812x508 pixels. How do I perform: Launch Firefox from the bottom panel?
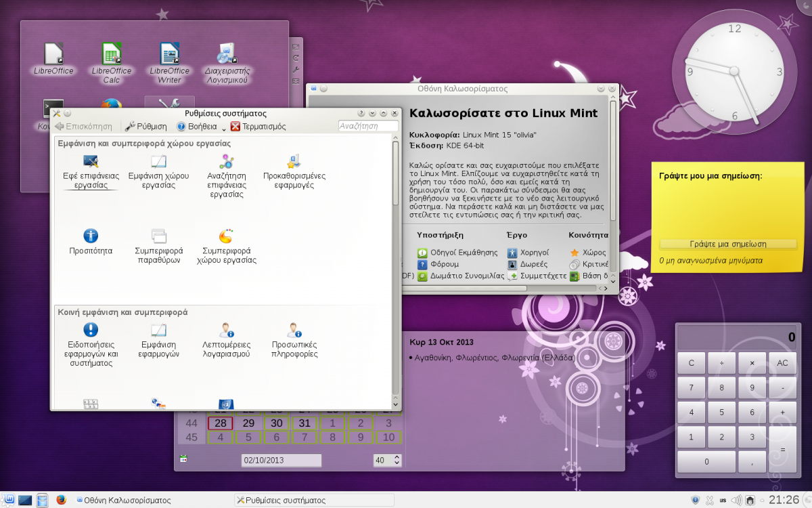click(62, 500)
